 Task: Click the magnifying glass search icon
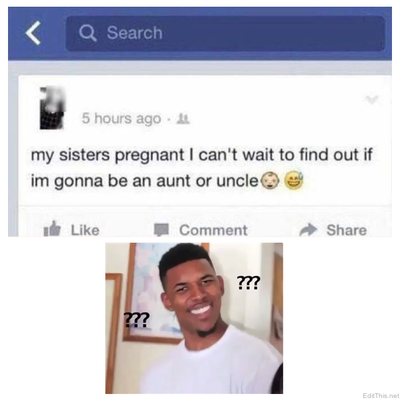(x=88, y=33)
